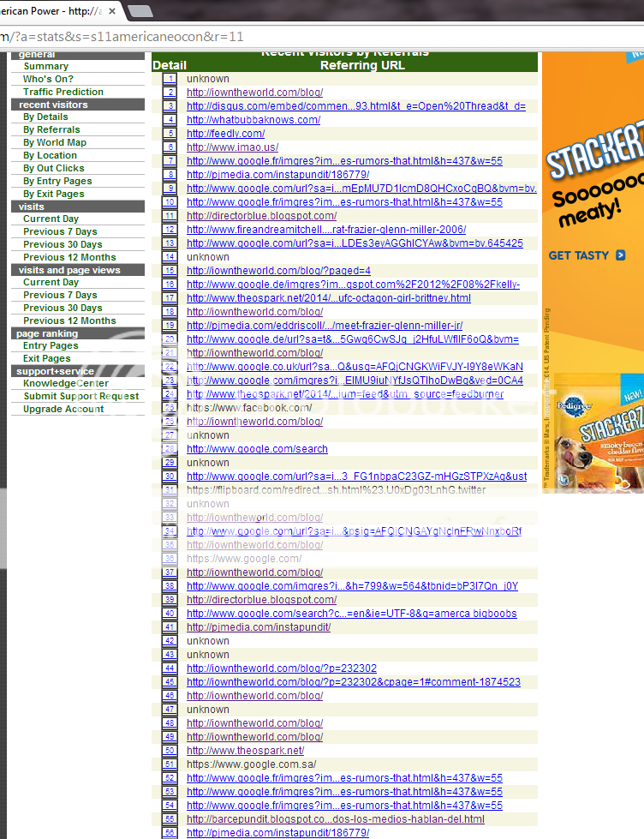The width and height of the screenshot is (644, 839).
Task: Open the www.imao.us referring URL
Action: coord(233,147)
